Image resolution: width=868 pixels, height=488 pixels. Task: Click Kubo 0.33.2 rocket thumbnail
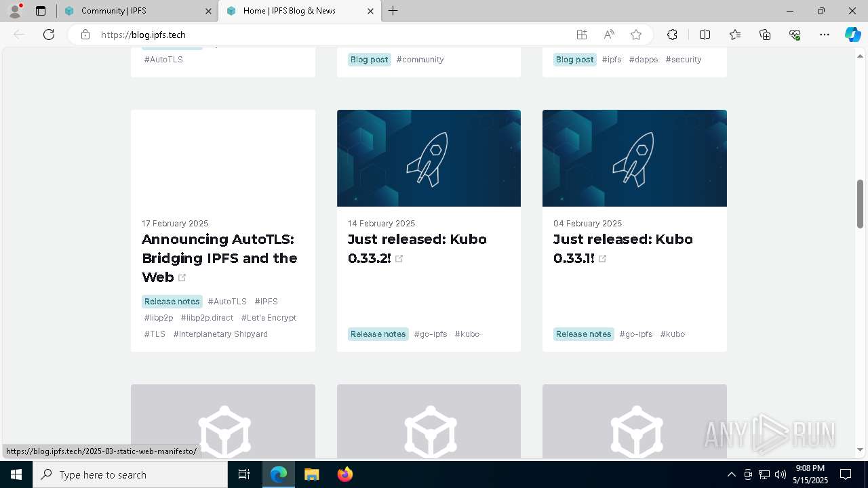[429, 158]
